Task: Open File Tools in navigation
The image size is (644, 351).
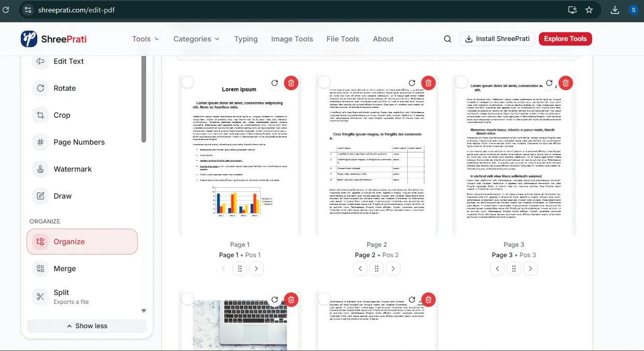Action: 343,39
